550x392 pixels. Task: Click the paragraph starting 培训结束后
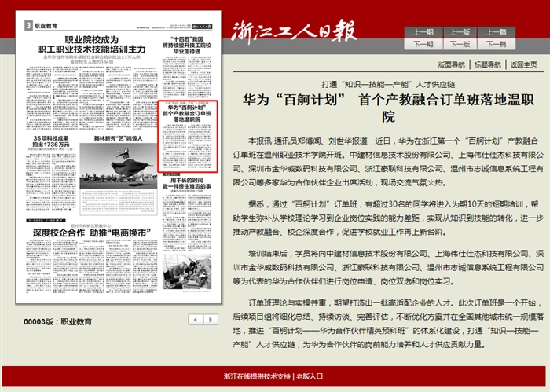point(388,267)
